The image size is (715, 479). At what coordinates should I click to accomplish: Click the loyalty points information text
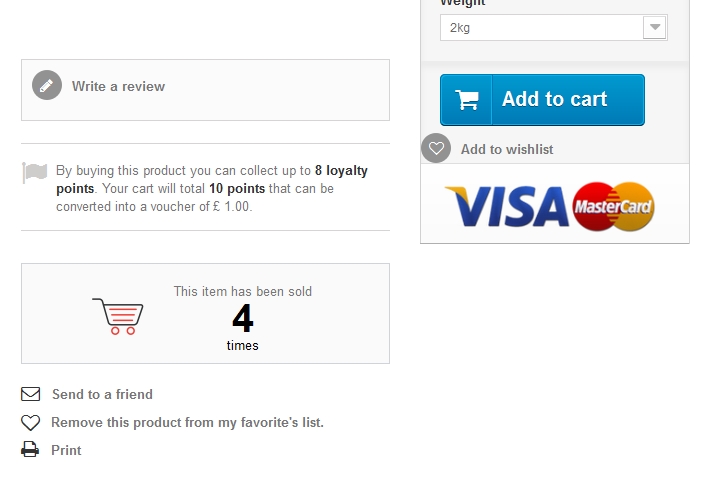point(212,188)
